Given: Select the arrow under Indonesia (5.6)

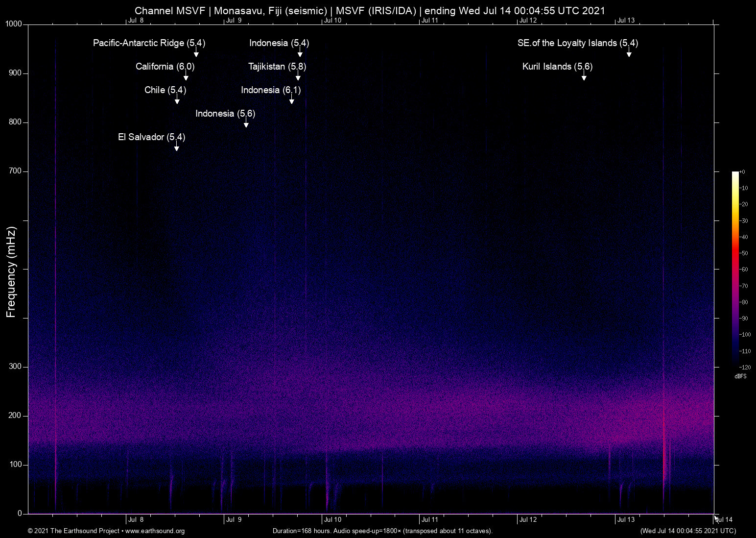Looking at the screenshot, I should [246, 123].
